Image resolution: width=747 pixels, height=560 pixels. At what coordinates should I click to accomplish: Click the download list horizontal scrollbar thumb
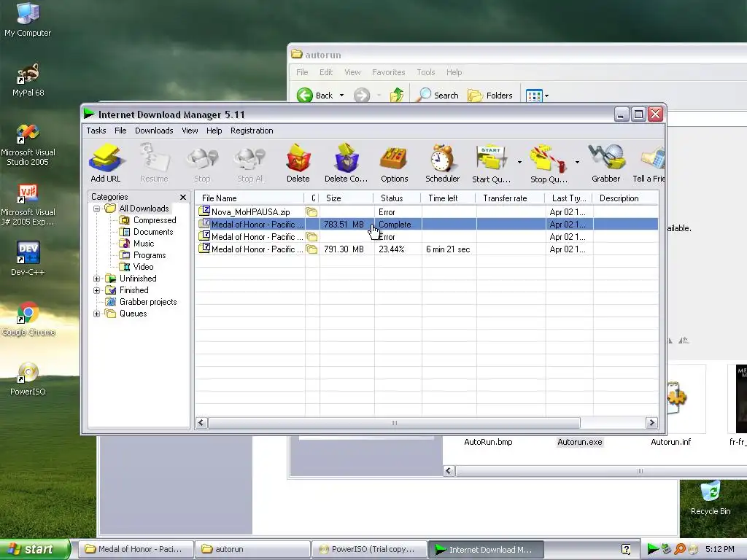[394, 423]
